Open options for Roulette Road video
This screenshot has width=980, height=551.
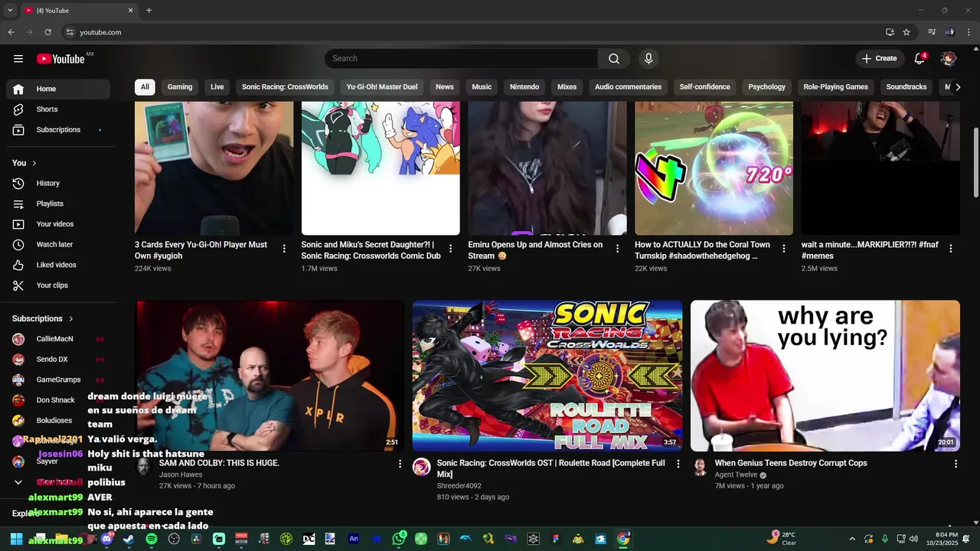tap(678, 464)
